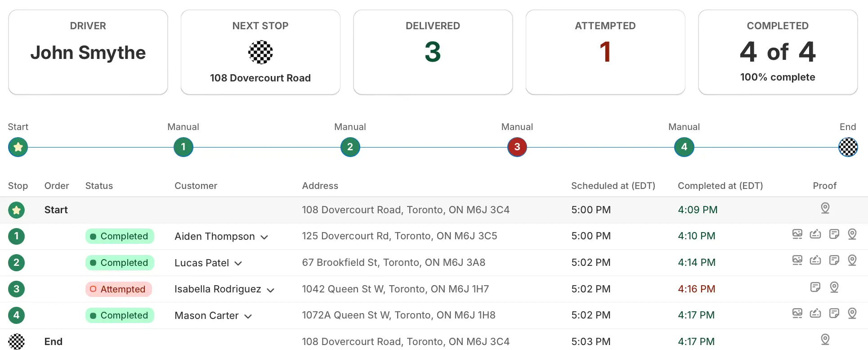
Task: Open location pin on the End row
Action: [x=825, y=340]
